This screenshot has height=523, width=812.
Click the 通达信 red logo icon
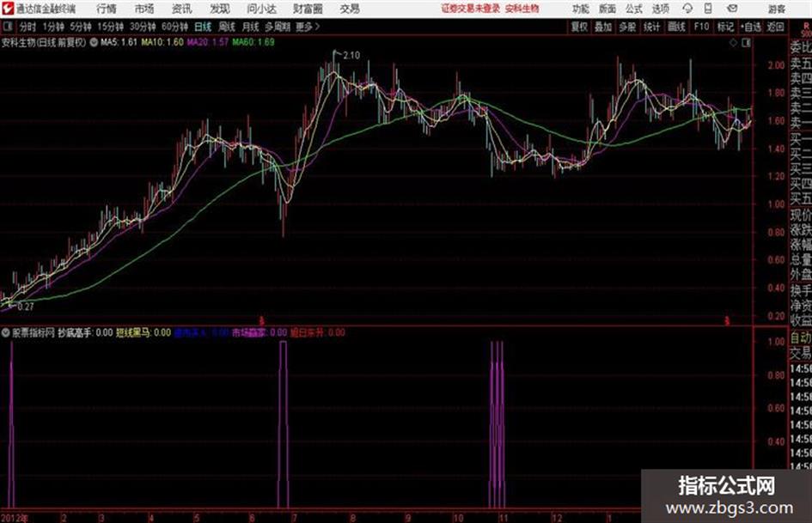click(x=8, y=9)
